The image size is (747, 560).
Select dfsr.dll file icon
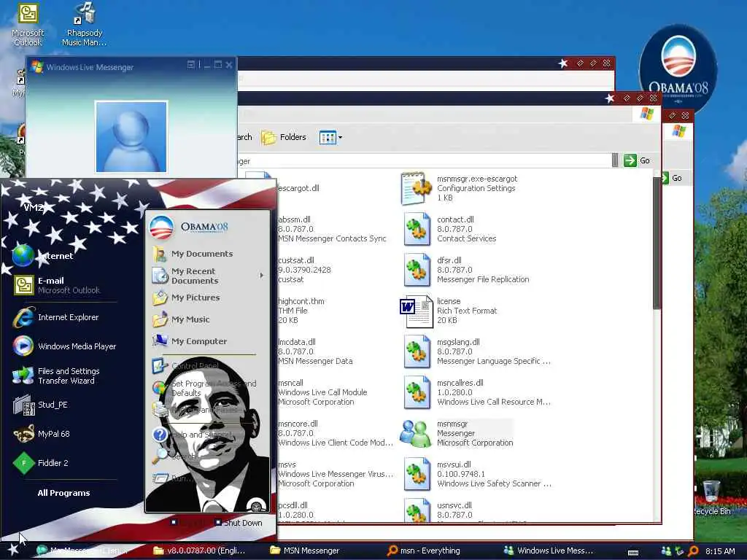(417, 270)
